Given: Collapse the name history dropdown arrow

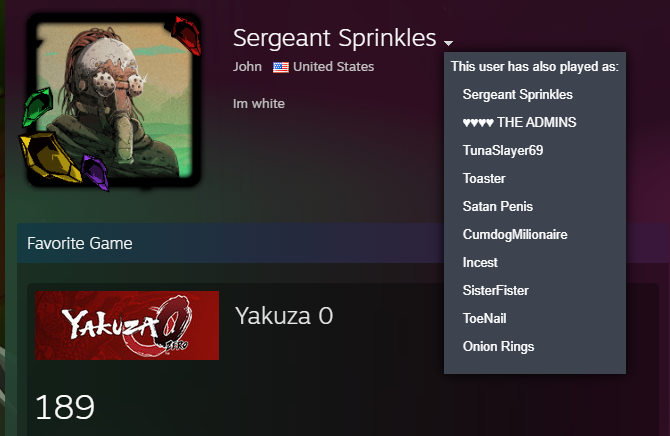Looking at the screenshot, I should (x=449, y=43).
